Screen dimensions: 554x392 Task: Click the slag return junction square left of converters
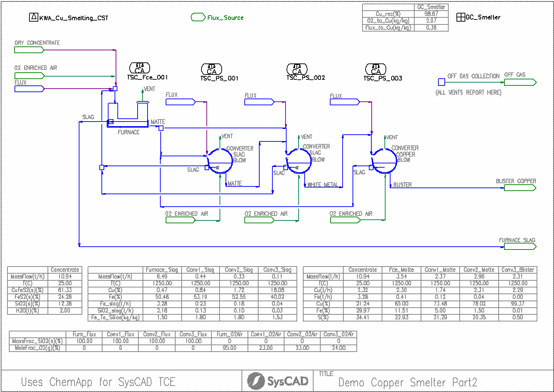pos(102,167)
